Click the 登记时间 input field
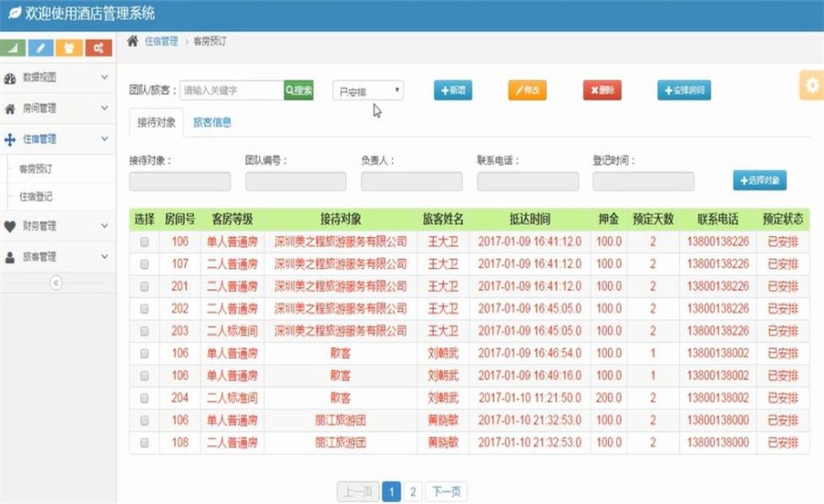Viewport: 824px width, 504px height. point(644,181)
